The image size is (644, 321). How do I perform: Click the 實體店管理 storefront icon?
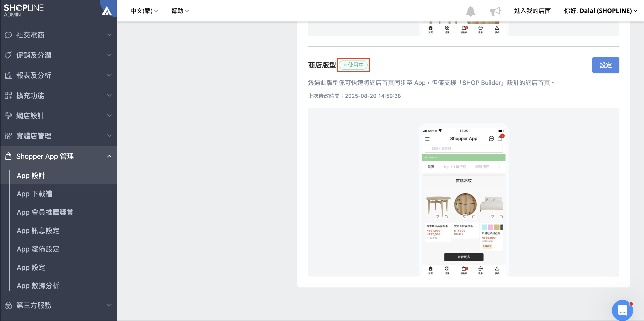(x=8, y=136)
